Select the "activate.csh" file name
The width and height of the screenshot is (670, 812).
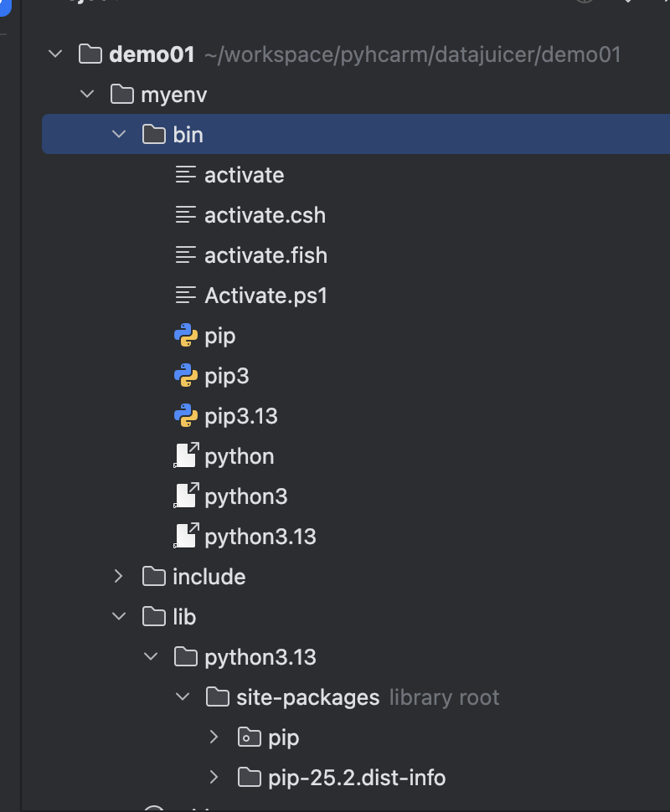pos(265,215)
